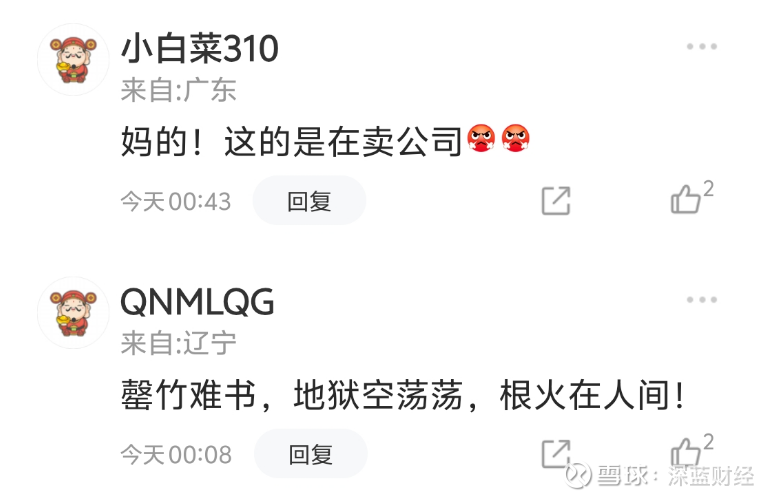Open comment text 妈的！这的是在卖公司

coord(291,142)
